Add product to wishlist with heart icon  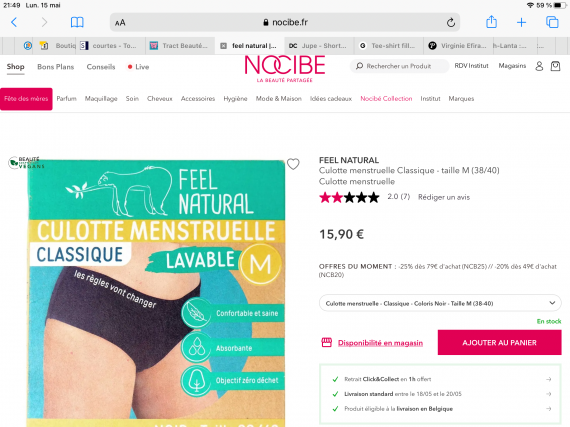293,164
